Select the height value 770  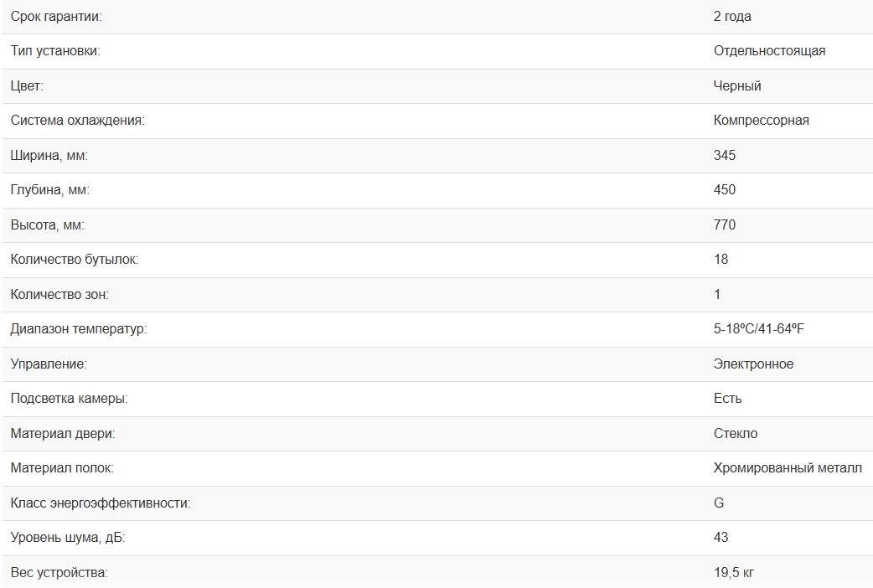click(x=725, y=224)
